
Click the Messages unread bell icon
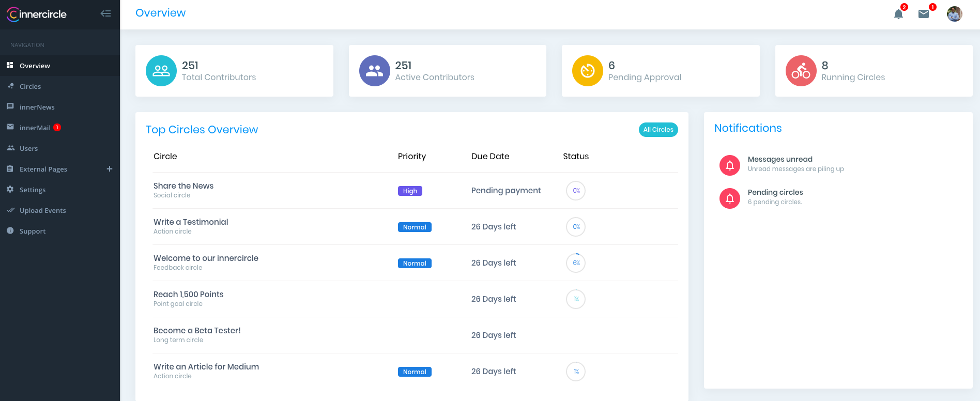tap(730, 165)
